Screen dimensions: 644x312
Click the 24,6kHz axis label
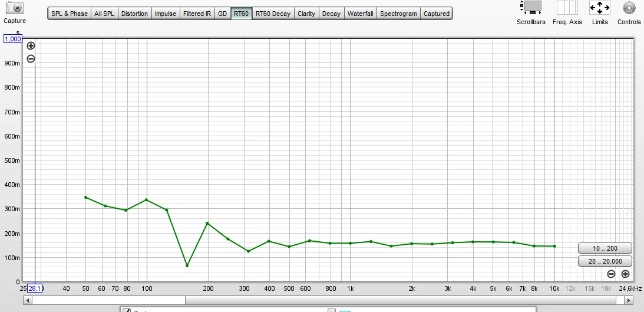pos(630,288)
